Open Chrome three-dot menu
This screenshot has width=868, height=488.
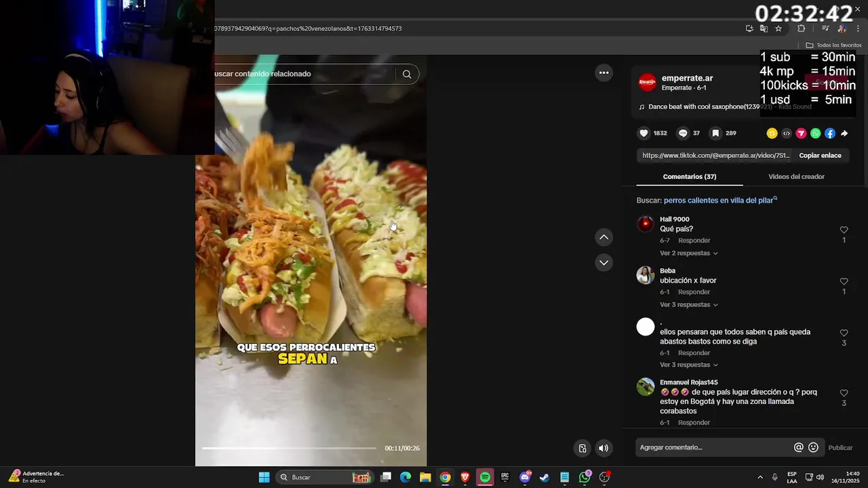click(859, 28)
